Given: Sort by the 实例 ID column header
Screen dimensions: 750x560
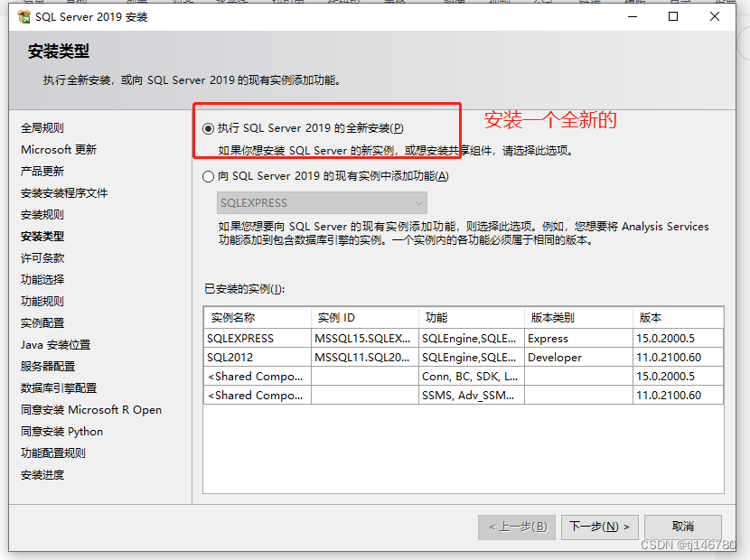Looking at the screenshot, I should [365, 318].
